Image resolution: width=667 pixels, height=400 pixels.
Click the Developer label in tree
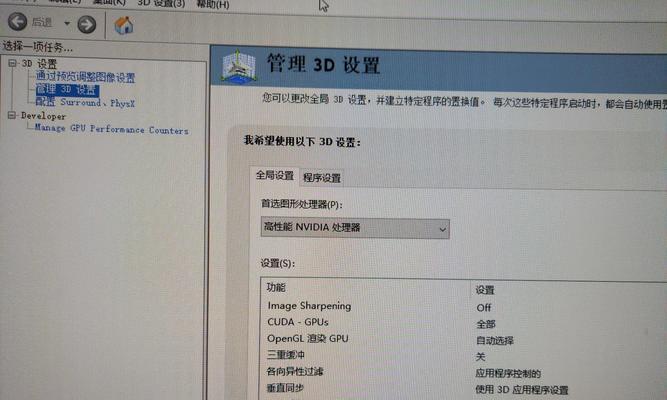pyautogui.click(x=43, y=116)
